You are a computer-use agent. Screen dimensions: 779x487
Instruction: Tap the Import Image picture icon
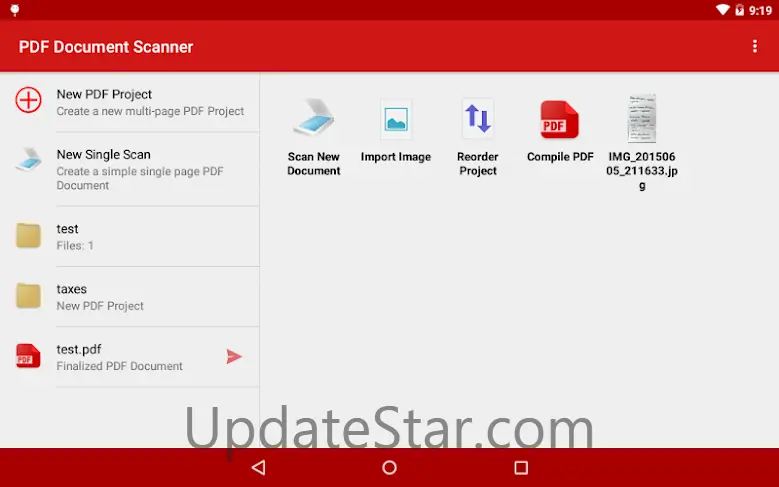tap(396, 119)
